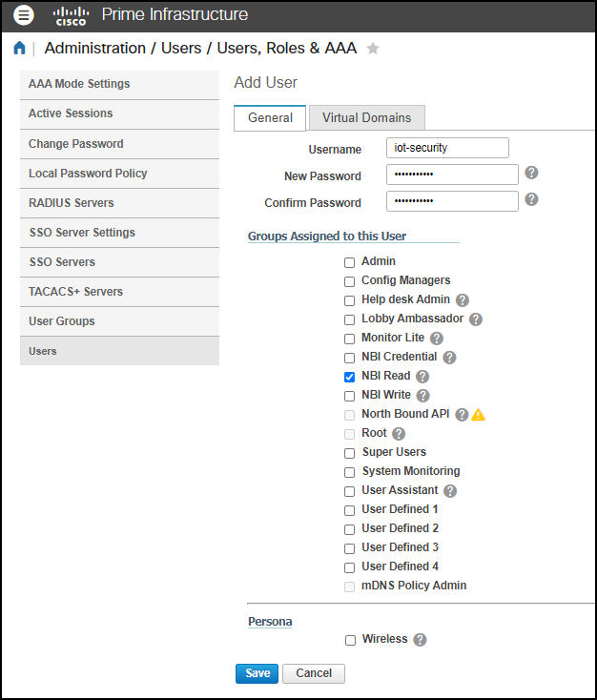Go to the home page icon
Image resolution: width=597 pixels, height=700 pixels.
[19, 48]
